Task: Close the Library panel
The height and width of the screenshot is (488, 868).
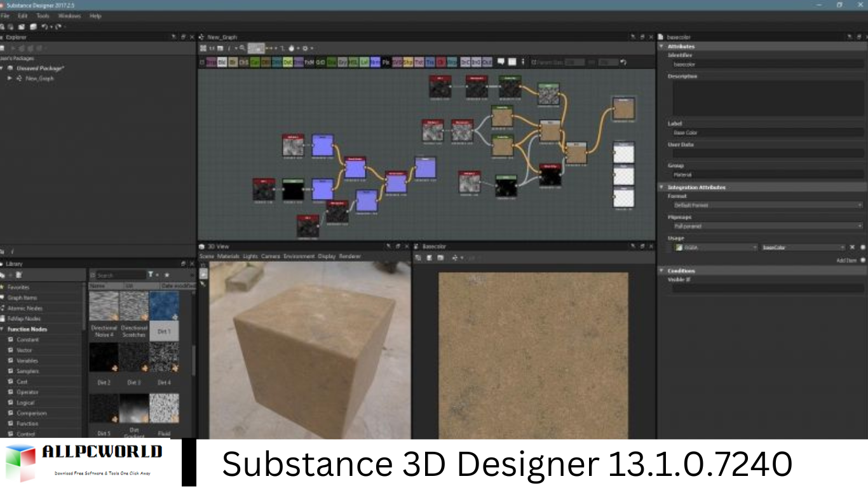Action: [192, 263]
